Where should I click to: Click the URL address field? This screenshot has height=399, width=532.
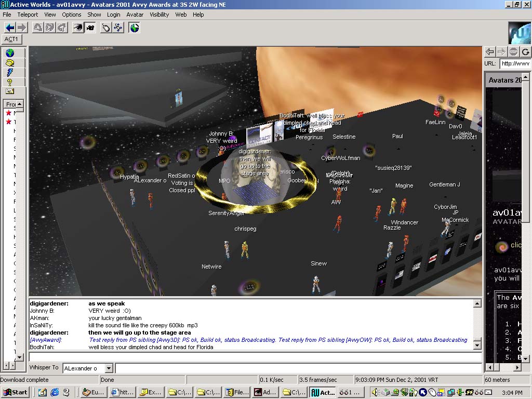tap(515, 63)
